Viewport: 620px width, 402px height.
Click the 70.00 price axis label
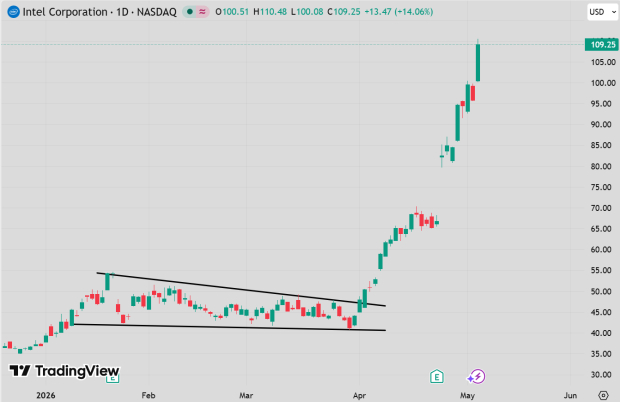coord(601,208)
